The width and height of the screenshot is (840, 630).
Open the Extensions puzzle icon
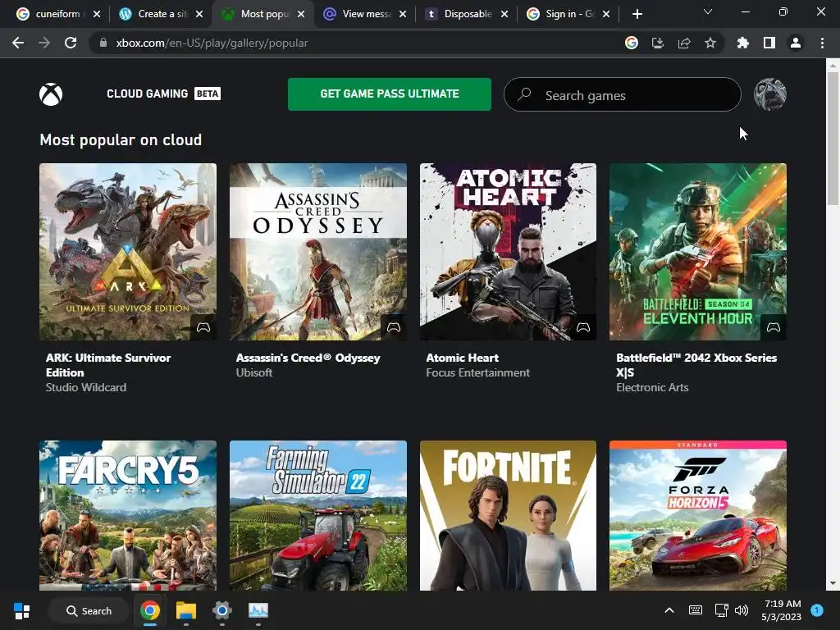pyautogui.click(x=742, y=43)
